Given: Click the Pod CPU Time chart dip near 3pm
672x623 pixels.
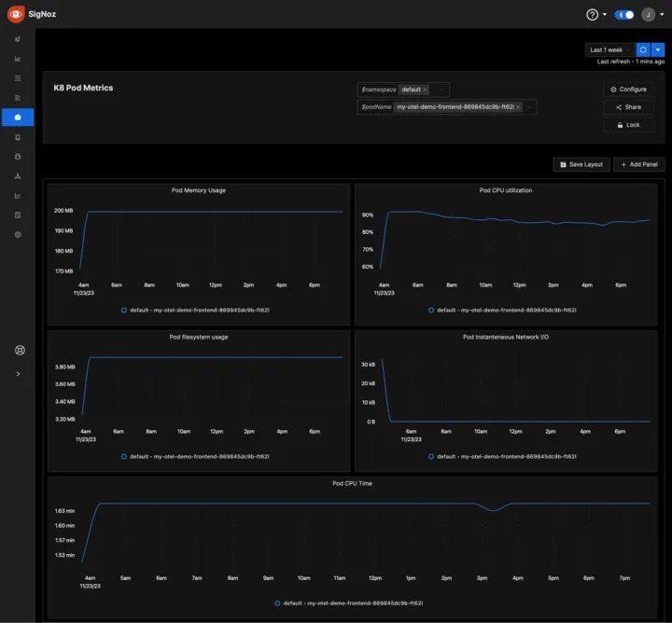Looking at the screenshot, I should coord(494,510).
